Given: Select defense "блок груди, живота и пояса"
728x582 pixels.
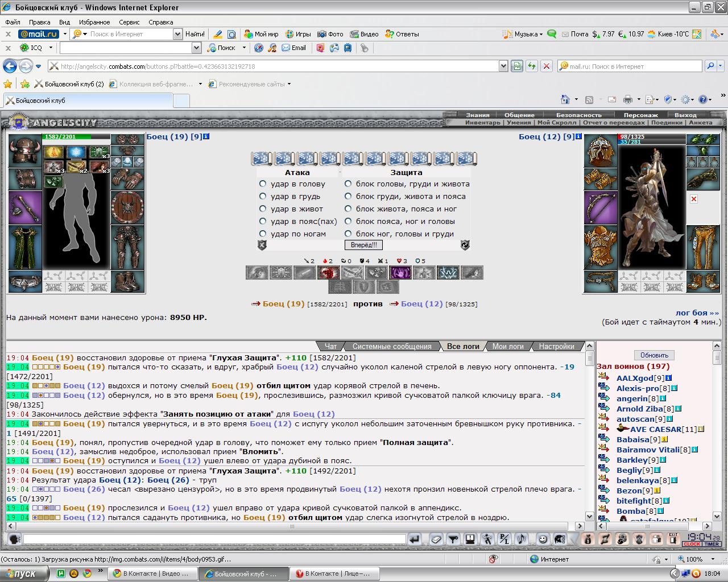Looking at the screenshot, I should (348, 196).
